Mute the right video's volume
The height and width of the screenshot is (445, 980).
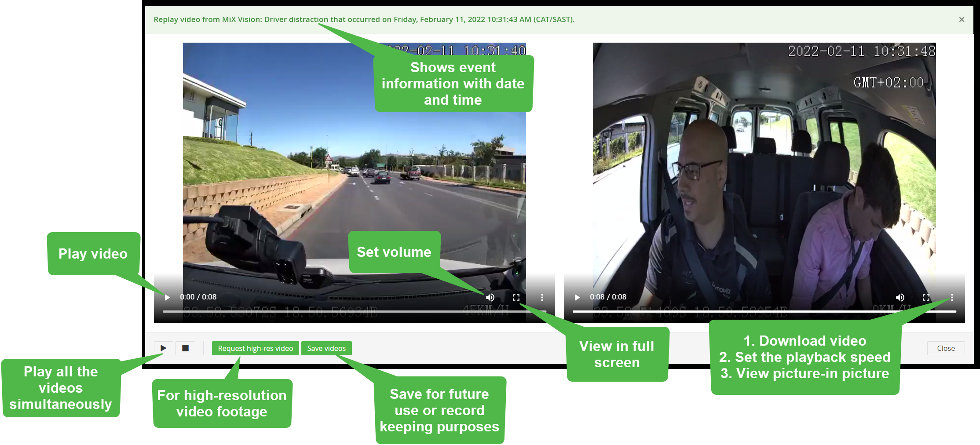click(x=900, y=298)
